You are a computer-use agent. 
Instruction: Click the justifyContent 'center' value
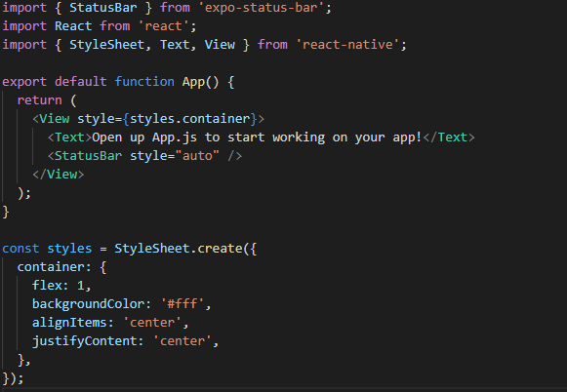pos(182,341)
